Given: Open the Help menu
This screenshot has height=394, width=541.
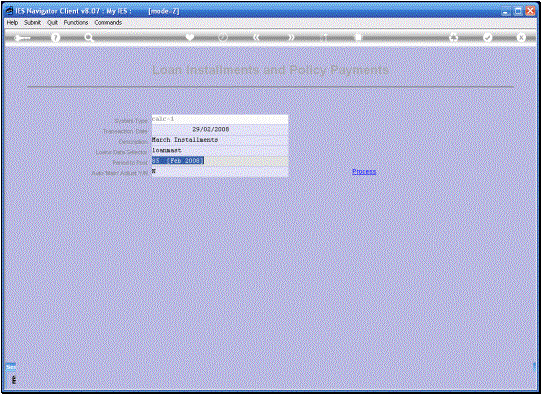Looking at the screenshot, I should [x=12, y=22].
